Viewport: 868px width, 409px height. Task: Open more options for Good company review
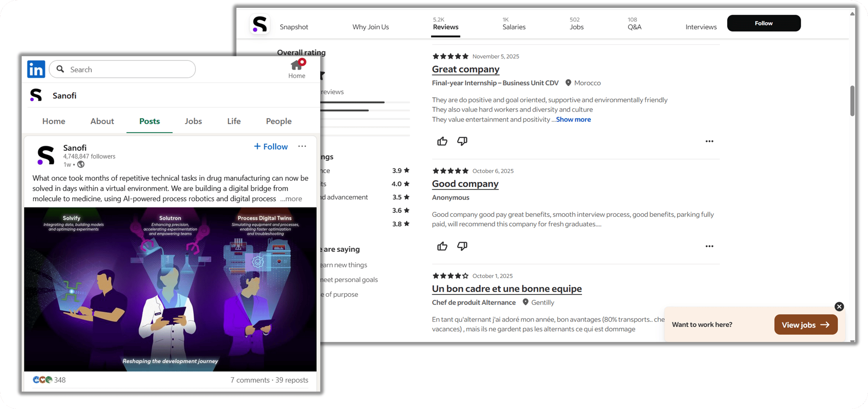[709, 246]
